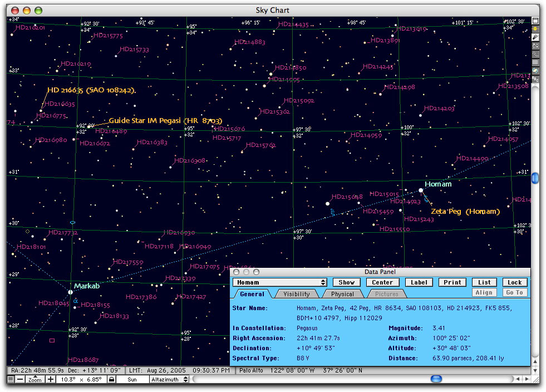Click the scroll left arrow at bottom right
The image size is (546, 392).
coord(518,379)
